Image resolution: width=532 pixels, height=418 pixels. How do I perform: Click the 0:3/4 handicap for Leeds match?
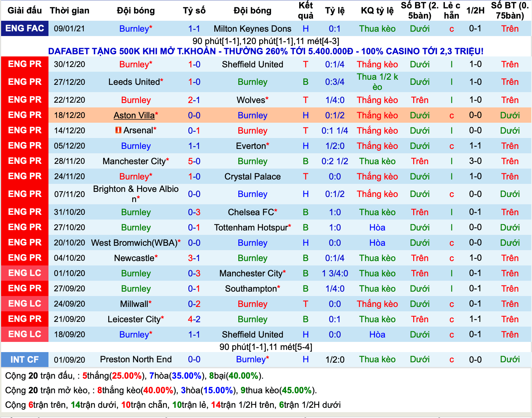[x=335, y=82]
